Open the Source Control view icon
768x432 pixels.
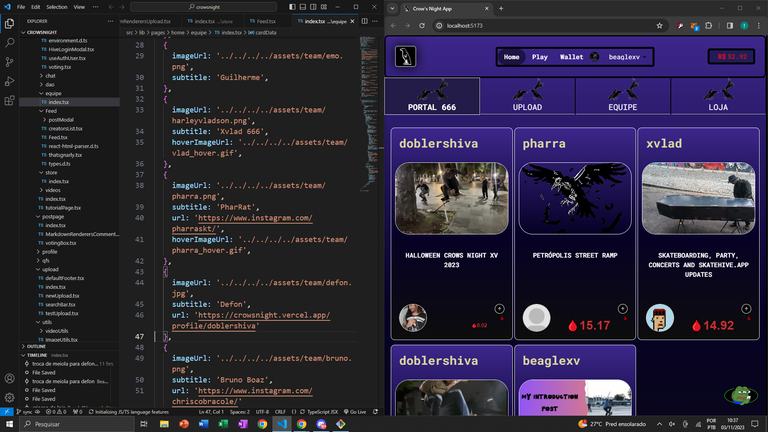click(9, 62)
